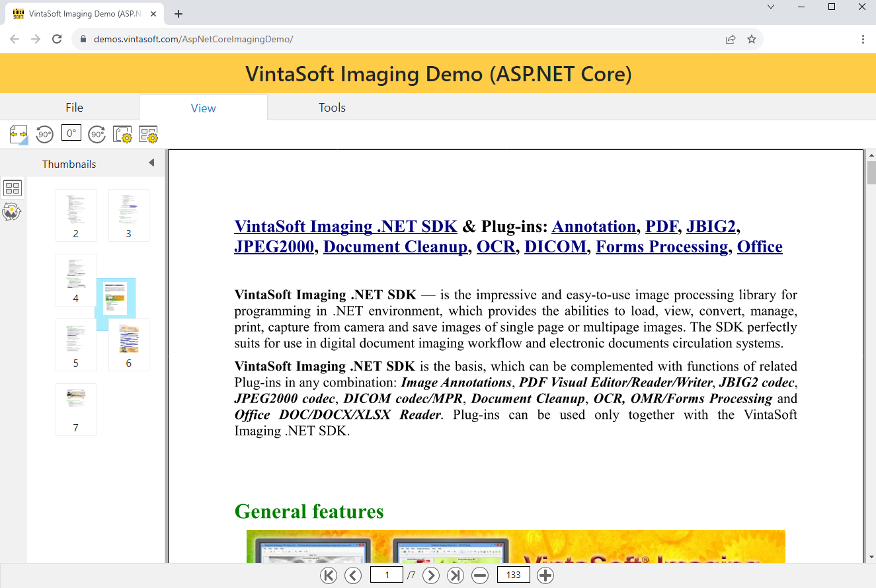The image size is (876, 588).
Task: Open the Document Cleanup link
Action: tap(395, 246)
